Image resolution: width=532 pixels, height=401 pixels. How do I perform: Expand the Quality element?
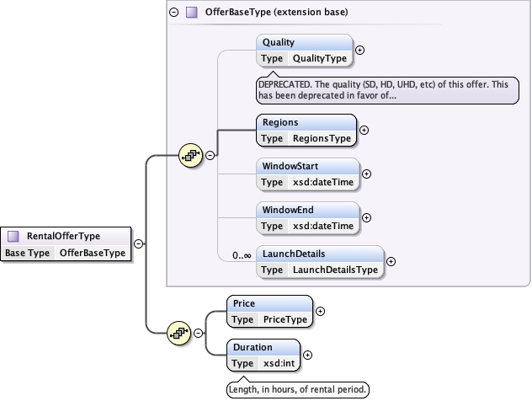[x=359, y=51]
